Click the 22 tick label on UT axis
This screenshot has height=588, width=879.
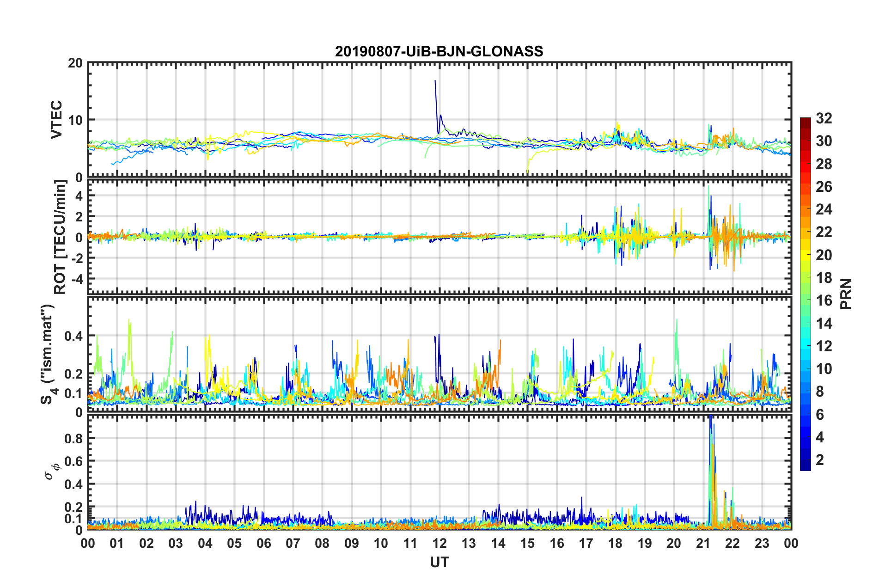(732, 543)
